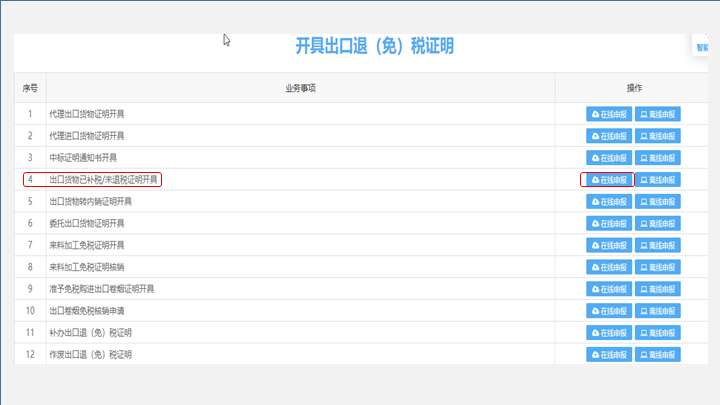This screenshot has width=720, height=405.
Task: Choose 离线申报 for 补办出口退（免）税证明
Action: [x=658, y=333]
